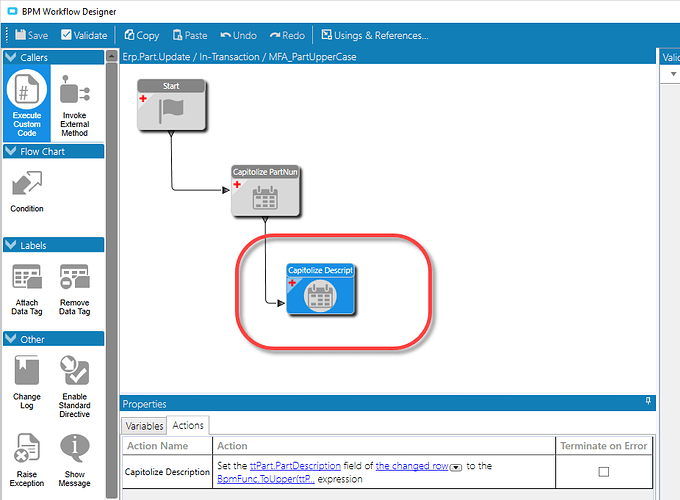Select the Capitolize Descript node

tap(320, 289)
